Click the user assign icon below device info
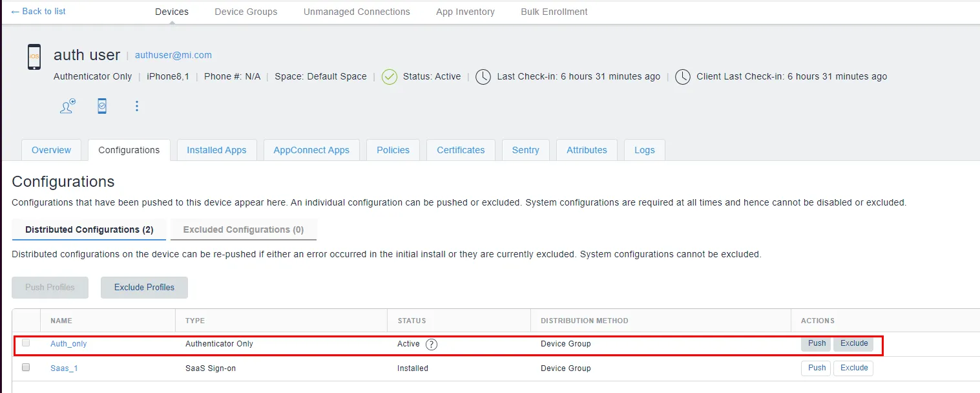Image resolution: width=980 pixels, height=393 pixels. [67, 106]
